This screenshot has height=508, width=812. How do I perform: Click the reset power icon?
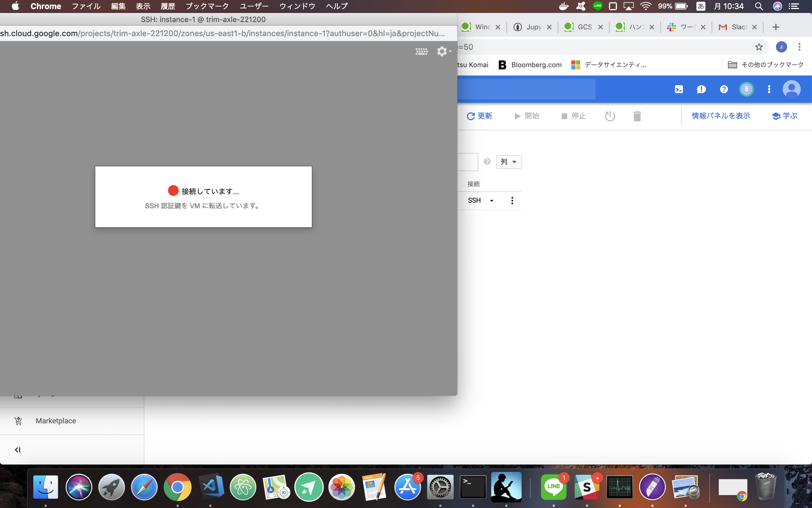pos(610,116)
